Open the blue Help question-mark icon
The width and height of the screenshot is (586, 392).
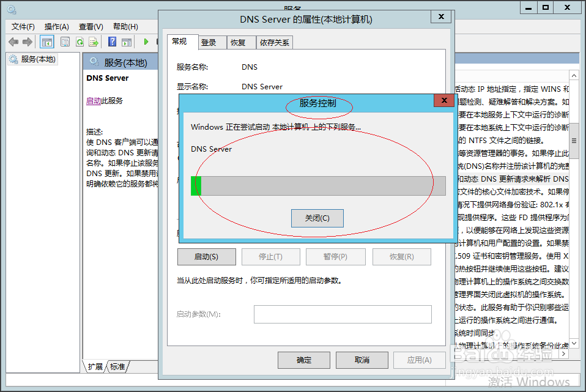112,42
